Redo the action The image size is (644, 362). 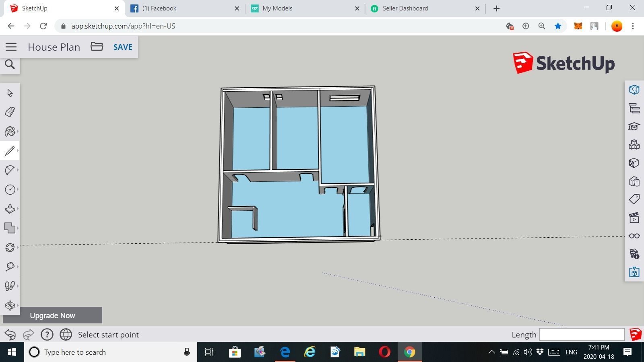28,334
